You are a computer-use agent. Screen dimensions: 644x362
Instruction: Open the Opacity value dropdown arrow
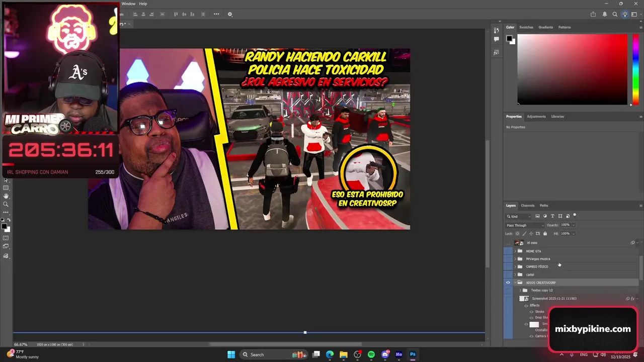[x=574, y=225]
